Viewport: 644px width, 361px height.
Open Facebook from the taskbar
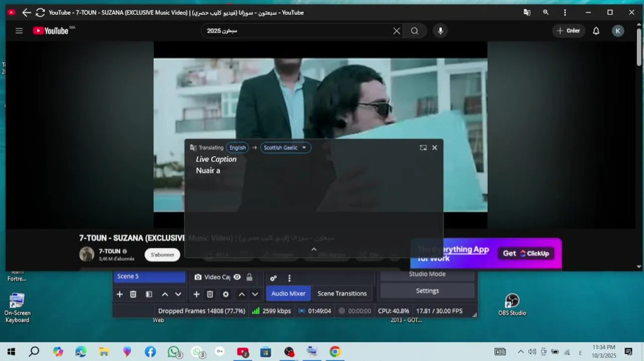pos(150,352)
